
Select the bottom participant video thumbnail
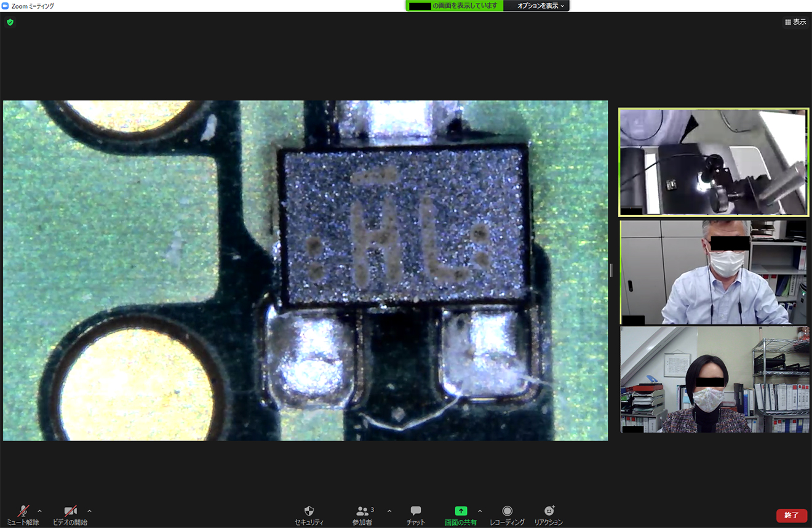pos(713,379)
